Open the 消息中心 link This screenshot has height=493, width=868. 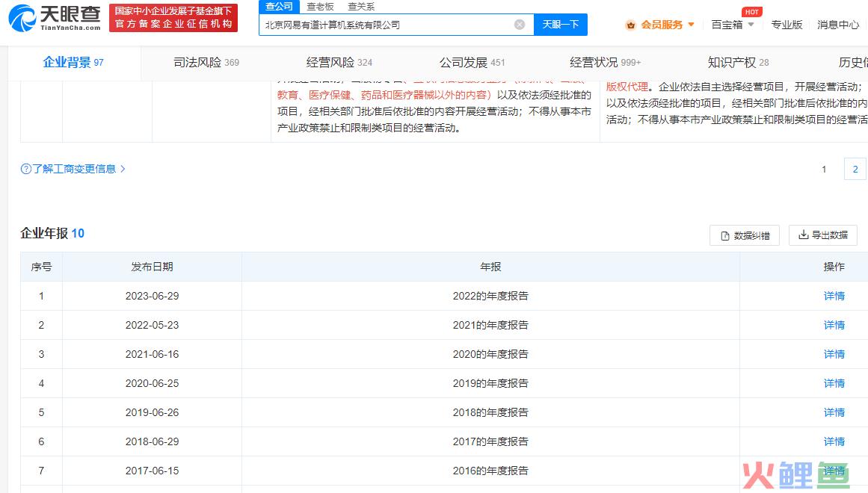click(838, 25)
